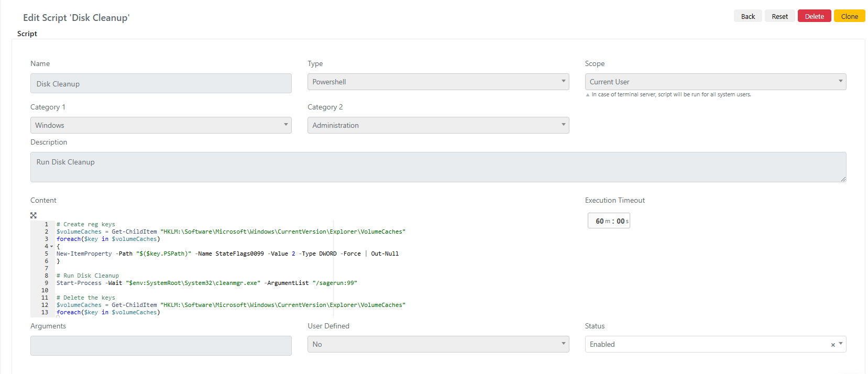
Task: Click the 'Edit Script Disk Cleanup' heading
Action: (x=76, y=17)
